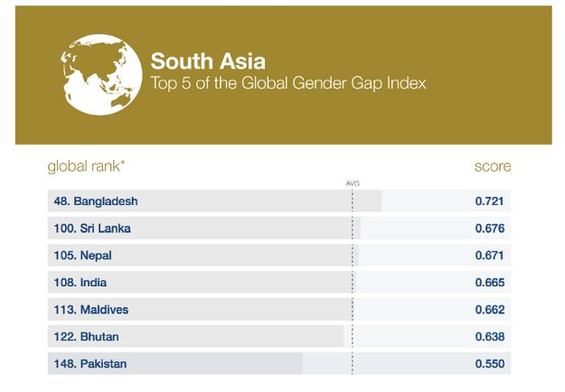Select Bangladesh's 0.721 score
The width and height of the screenshot is (565, 392).
pos(489,201)
